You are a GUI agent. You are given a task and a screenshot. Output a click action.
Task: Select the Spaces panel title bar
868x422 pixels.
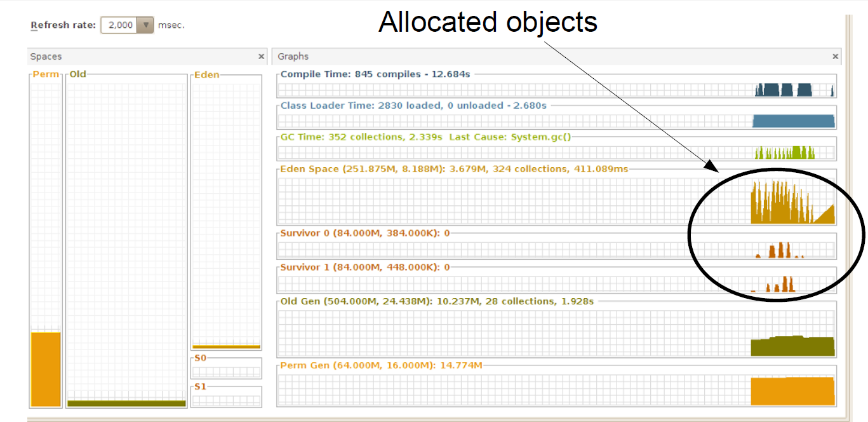click(x=140, y=57)
